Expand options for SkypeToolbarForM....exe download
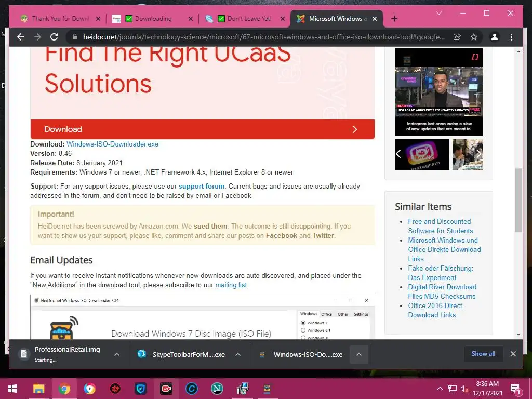The image size is (532, 399). tap(238, 354)
